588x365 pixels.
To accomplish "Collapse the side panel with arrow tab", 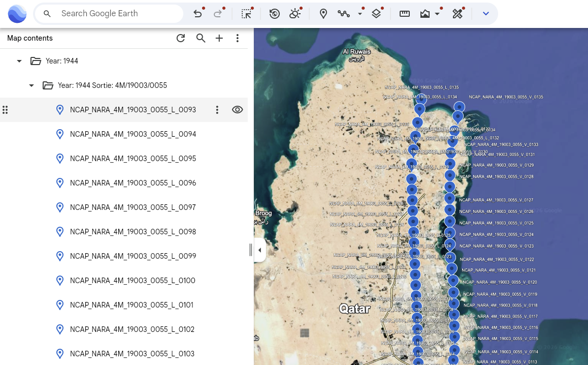I will [259, 250].
